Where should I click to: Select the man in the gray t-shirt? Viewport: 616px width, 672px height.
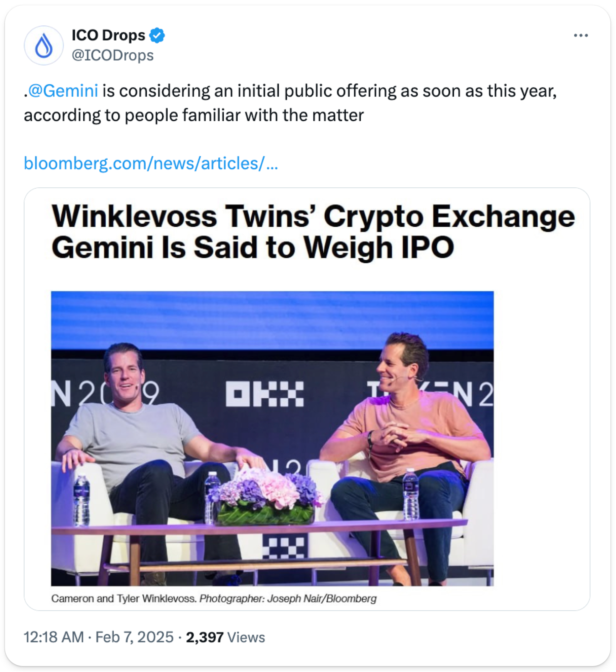pos(133,433)
